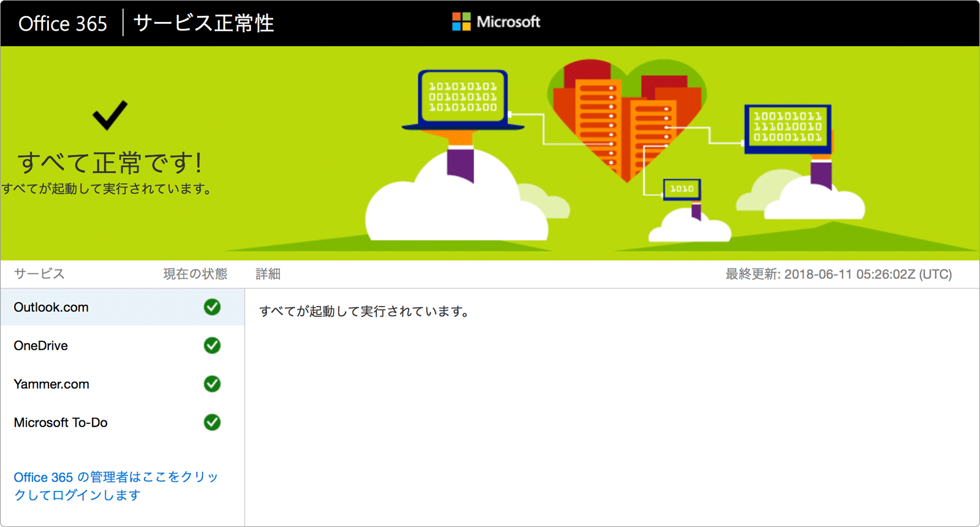Click the サービス正常性 header title
This screenshot has height=527, width=980.
[203, 23]
